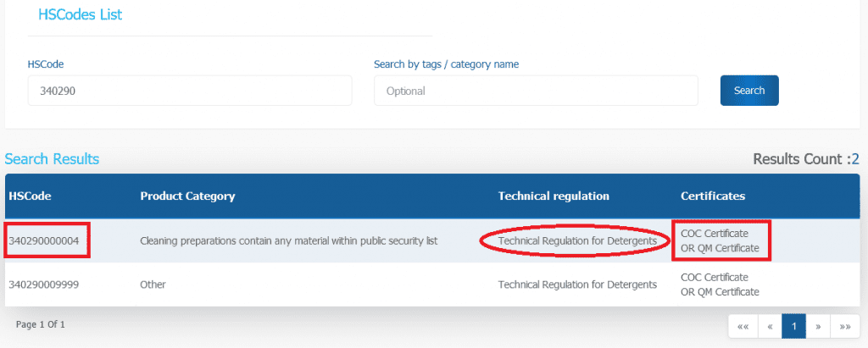Viewport: 868px width, 348px height.
Task: Open circled Technical Regulation for Detergents entry
Action: (577, 241)
